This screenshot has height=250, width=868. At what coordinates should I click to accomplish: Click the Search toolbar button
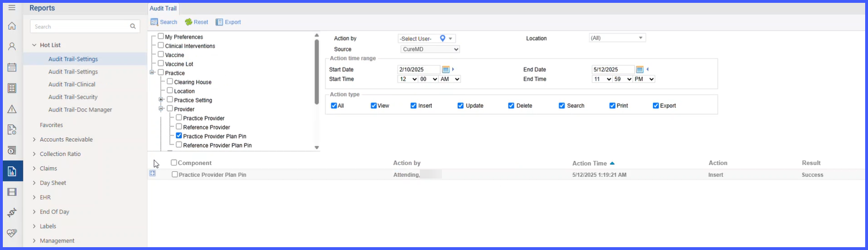164,22
